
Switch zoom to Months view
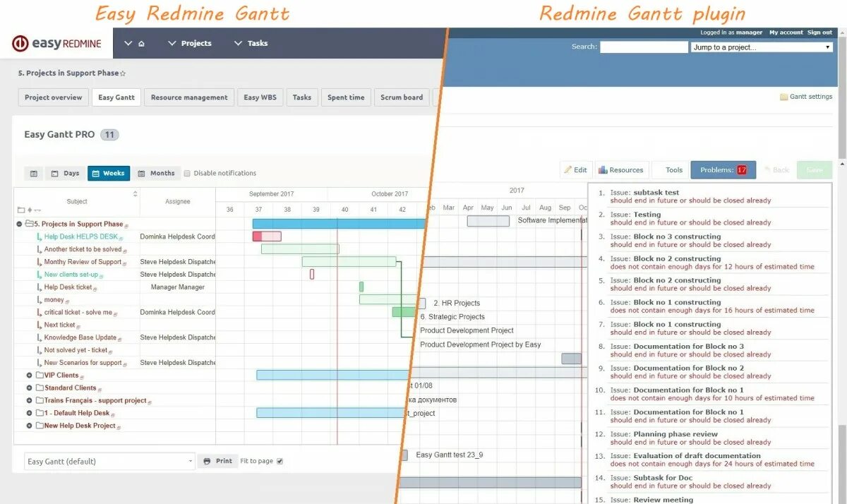coord(156,174)
